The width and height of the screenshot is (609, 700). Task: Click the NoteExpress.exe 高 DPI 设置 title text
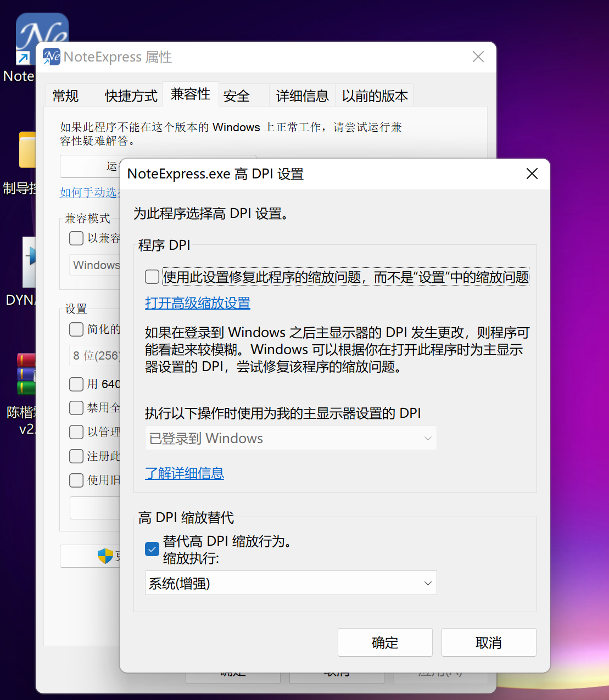pyautogui.click(x=215, y=174)
